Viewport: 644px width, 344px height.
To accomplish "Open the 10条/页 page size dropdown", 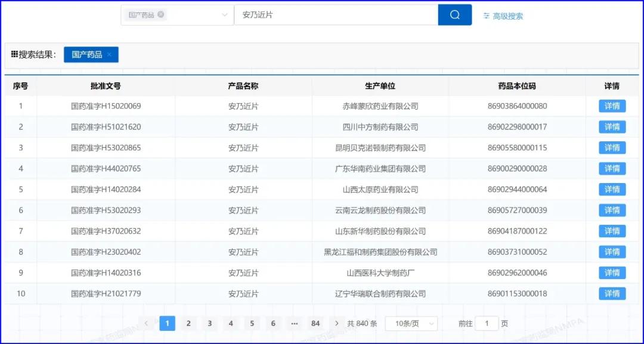I will (x=411, y=323).
